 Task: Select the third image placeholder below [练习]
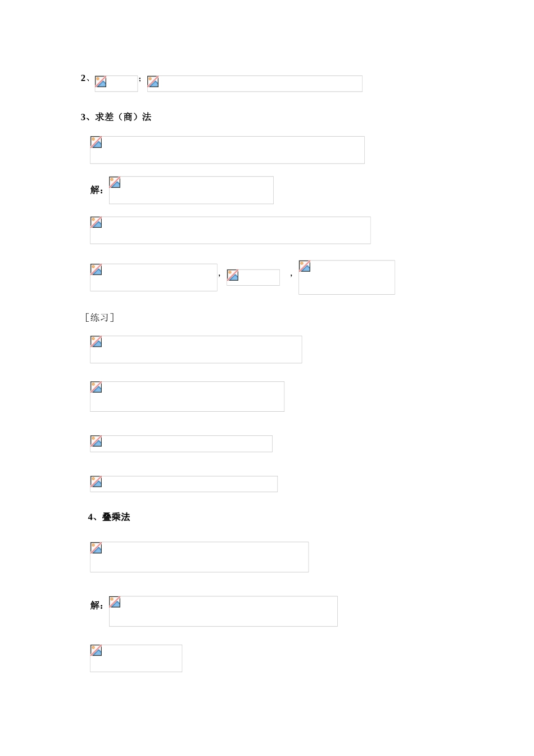(x=181, y=443)
